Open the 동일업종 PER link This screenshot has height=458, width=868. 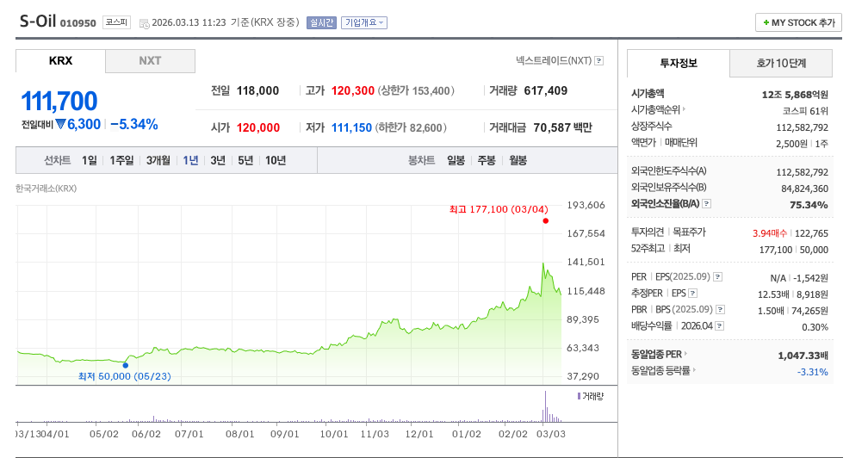(x=659, y=354)
